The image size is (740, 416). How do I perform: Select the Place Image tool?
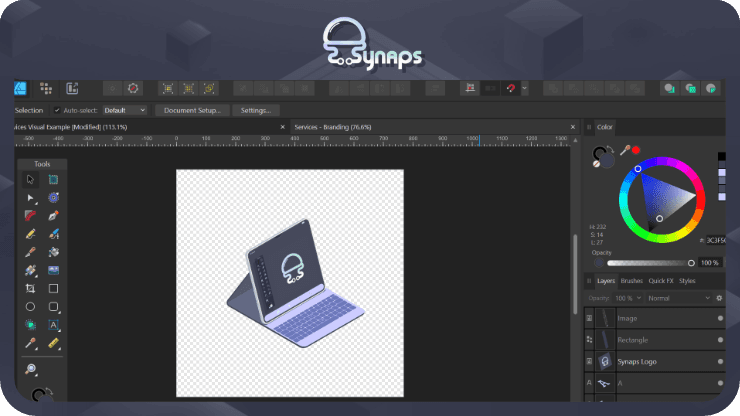[x=53, y=270]
